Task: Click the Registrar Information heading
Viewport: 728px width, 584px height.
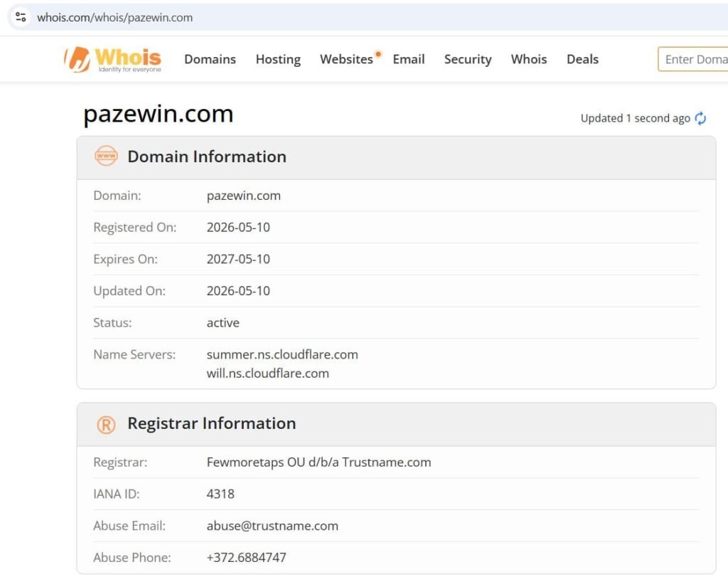Action: click(212, 423)
